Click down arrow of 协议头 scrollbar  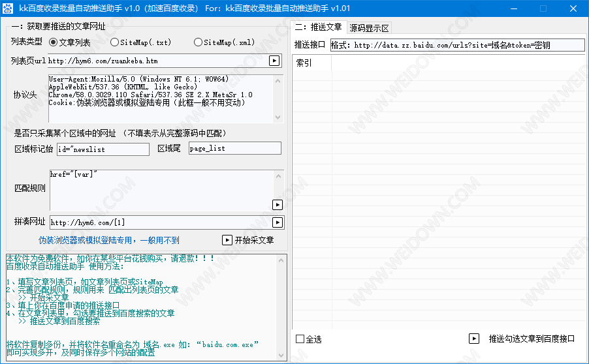278,117
